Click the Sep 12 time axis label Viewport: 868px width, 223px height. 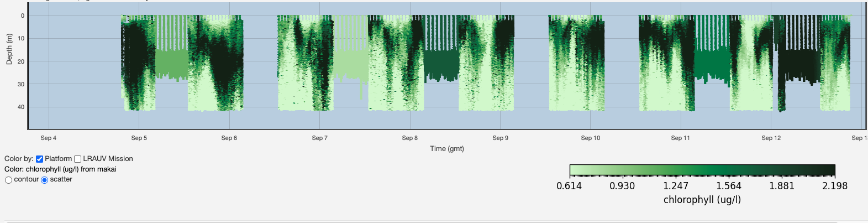click(771, 138)
